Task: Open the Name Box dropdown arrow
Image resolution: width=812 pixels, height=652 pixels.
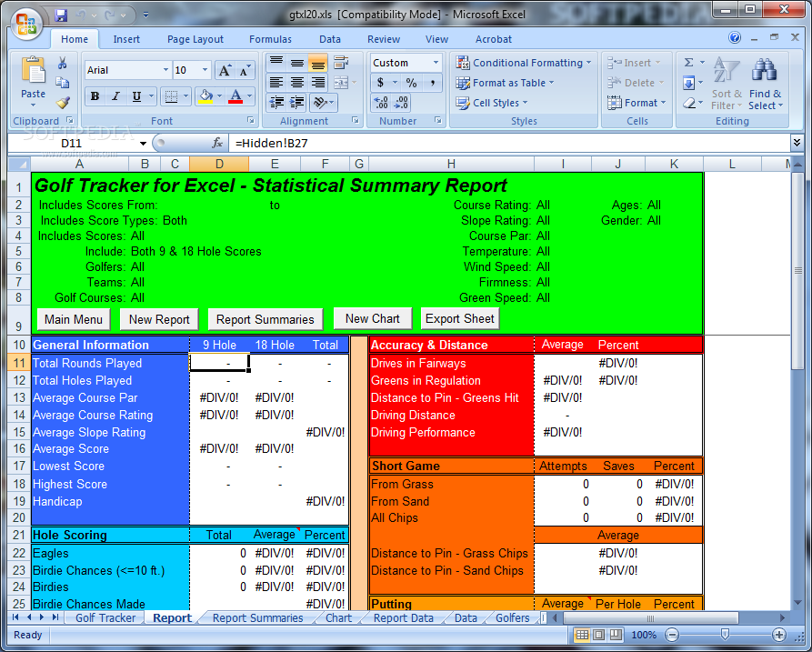Action: point(143,144)
